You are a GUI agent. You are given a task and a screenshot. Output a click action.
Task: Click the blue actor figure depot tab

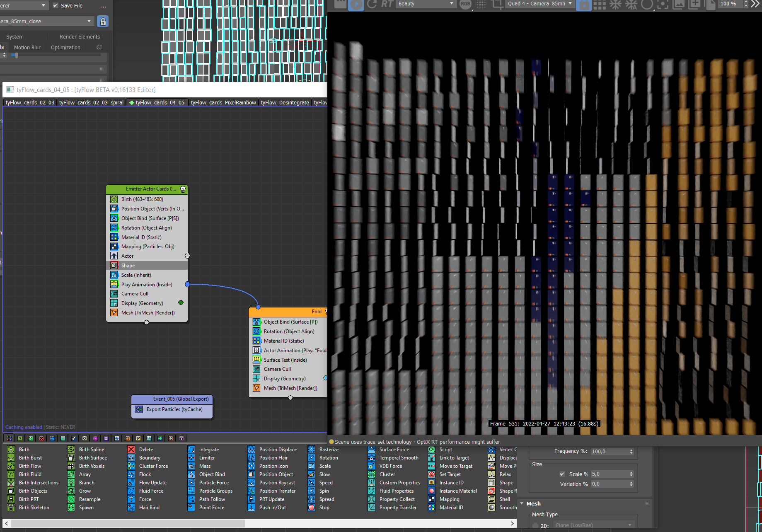117,438
